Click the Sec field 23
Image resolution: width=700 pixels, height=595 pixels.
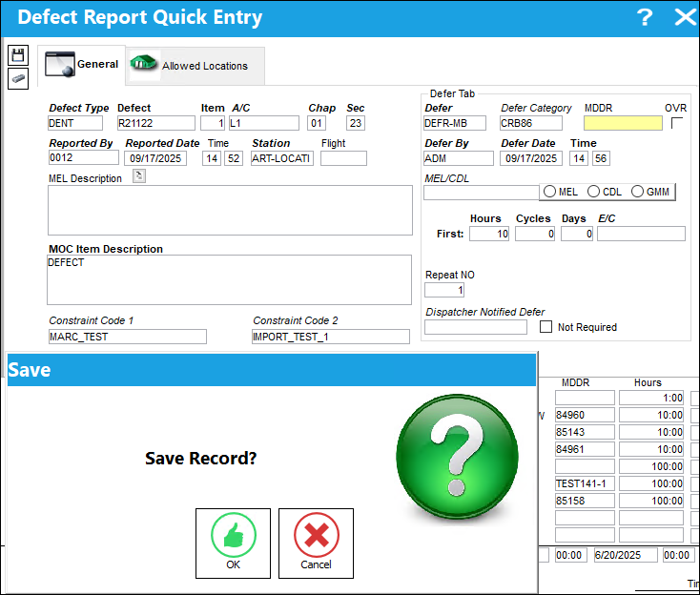coord(356,123)
